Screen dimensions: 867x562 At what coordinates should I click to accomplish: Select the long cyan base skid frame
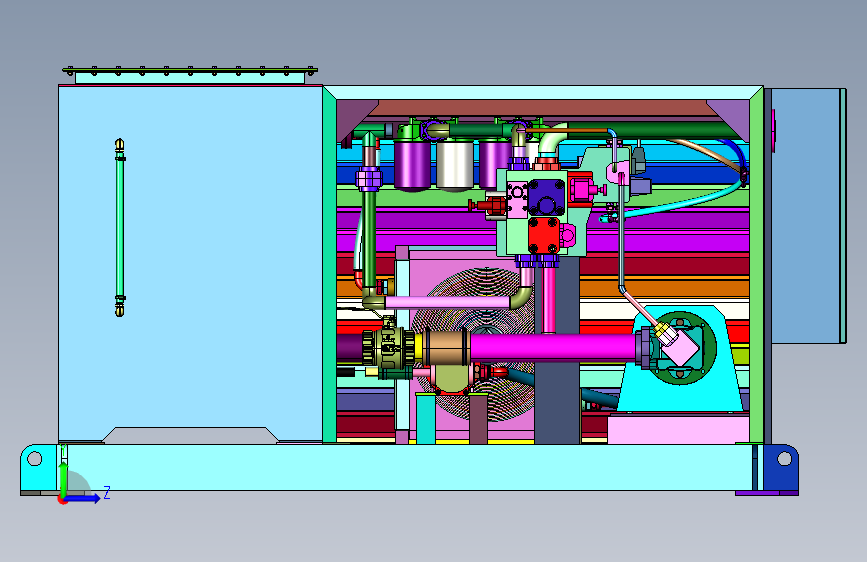click(409, 467)
